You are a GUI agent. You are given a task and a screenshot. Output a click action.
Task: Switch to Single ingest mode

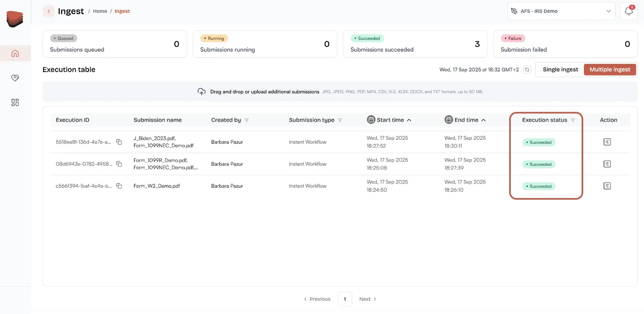point(560,70)
